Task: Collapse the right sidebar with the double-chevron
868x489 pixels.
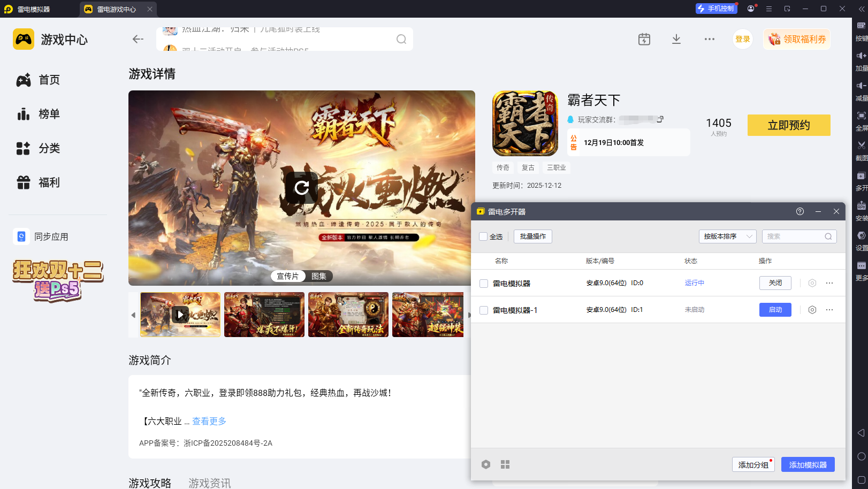Action: pyautogui.click(x=861, y=9)
